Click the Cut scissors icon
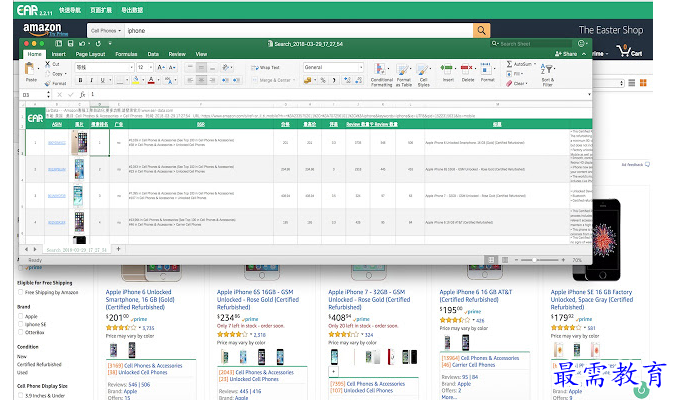The image size is (675, 406). coord(48,64)
